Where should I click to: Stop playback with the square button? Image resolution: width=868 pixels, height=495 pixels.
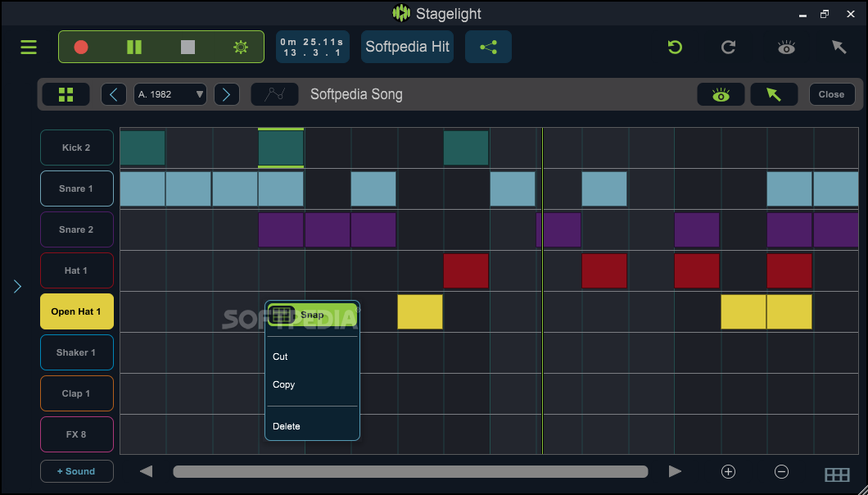[x=188, y=47]
